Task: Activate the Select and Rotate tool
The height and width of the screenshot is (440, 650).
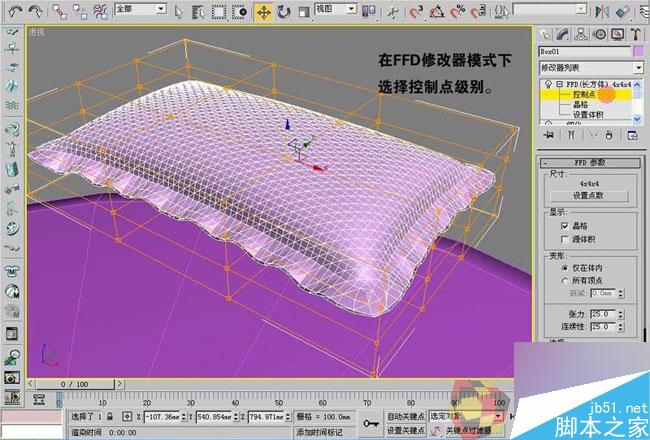Action: point(284,12)
